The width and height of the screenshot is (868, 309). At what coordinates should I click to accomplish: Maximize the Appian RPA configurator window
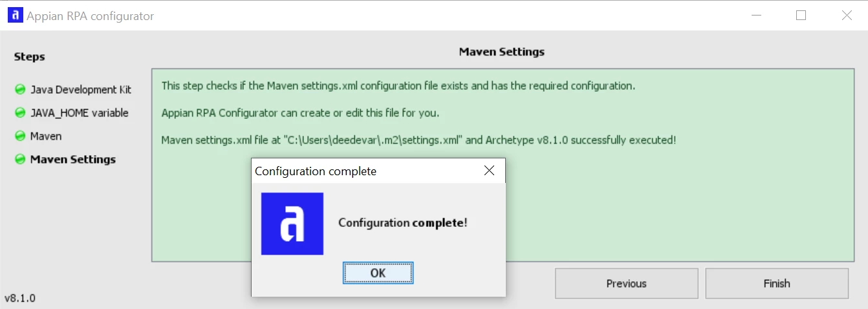(801, 16)
